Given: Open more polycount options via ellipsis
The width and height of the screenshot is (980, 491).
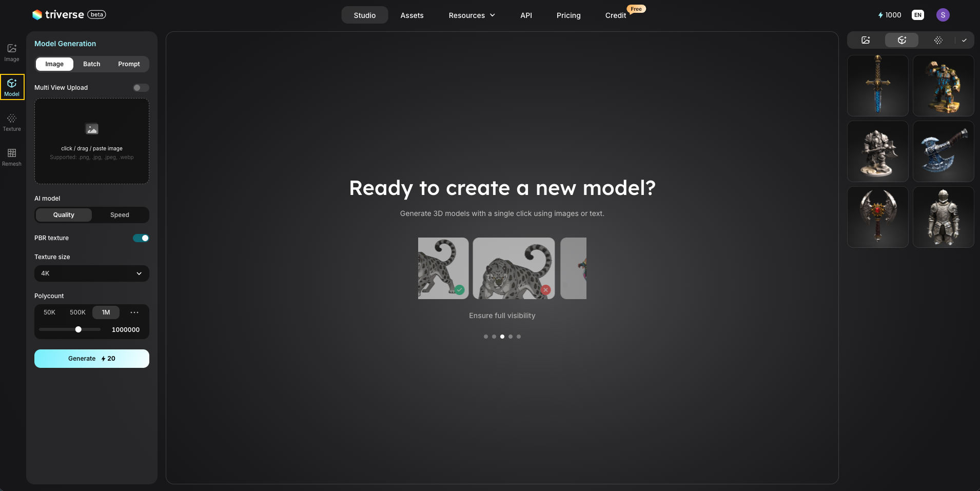Looking at the screenshot, I should tap(134, 312).
